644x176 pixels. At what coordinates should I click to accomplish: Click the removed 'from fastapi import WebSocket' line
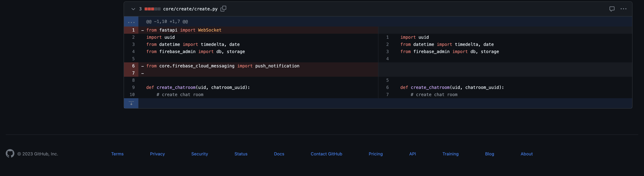point(184,30)
